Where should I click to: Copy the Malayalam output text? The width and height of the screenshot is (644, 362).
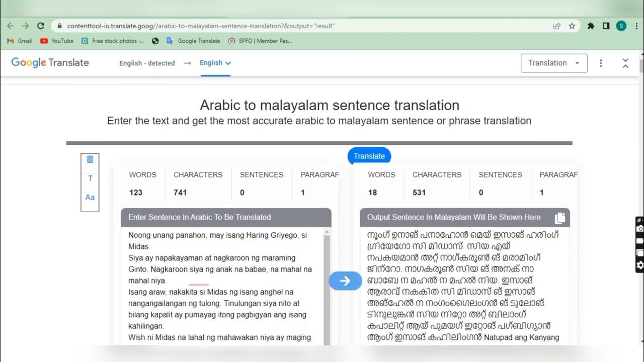click(560, 218)
